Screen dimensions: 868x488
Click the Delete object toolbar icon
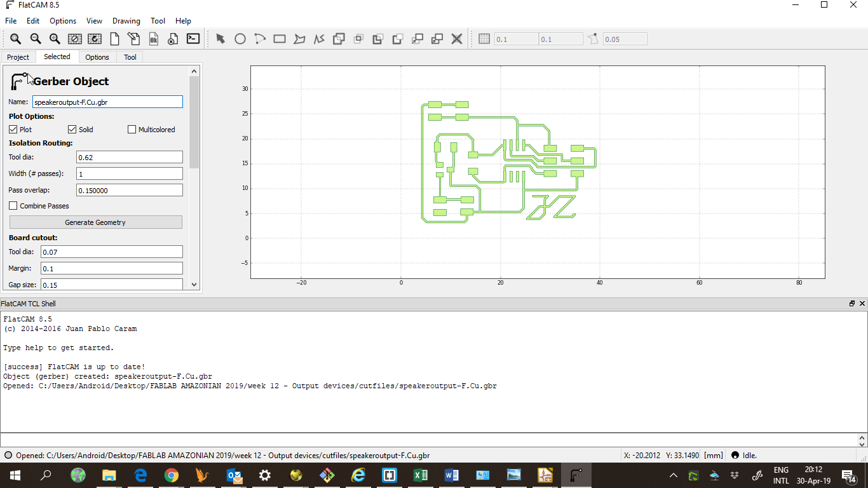[x=173, y=39]
